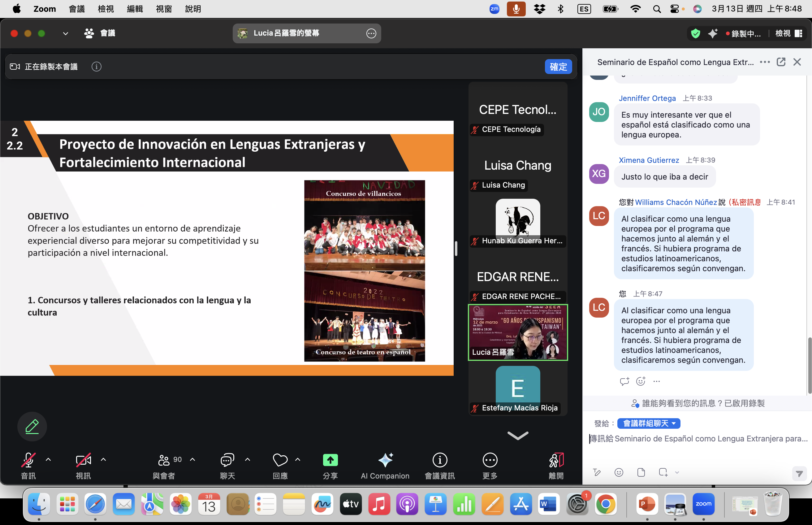The image size is (812, 525).
Task: Click the annotation pencil icon
Action: tap(32, 427)
